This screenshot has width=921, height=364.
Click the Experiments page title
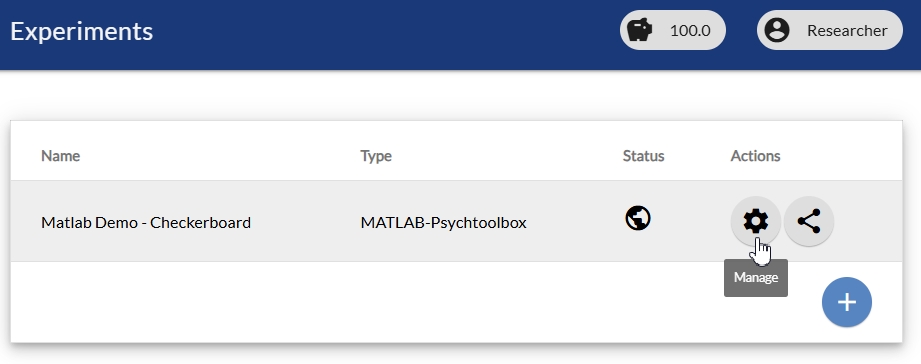point(82,31)
